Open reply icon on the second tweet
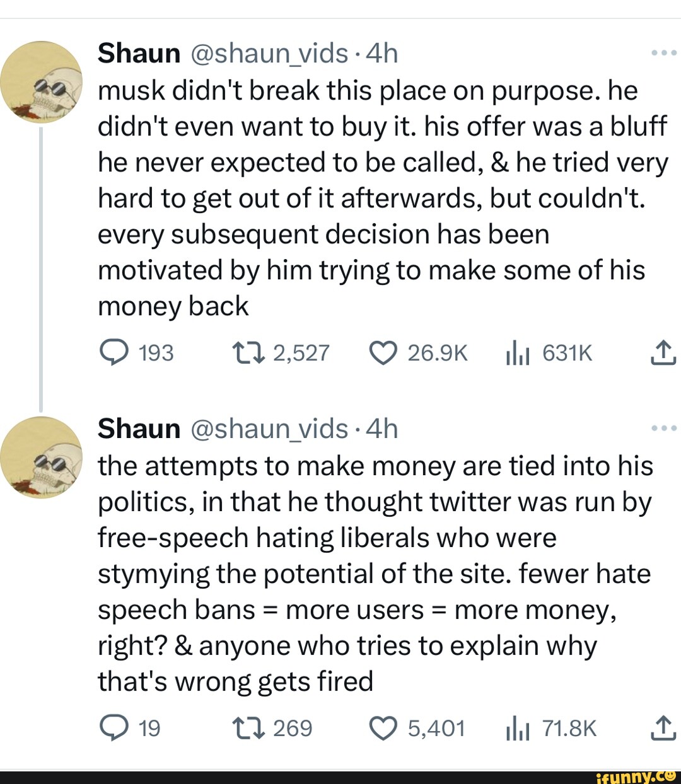The image size is (681, 784). point(115,728)
